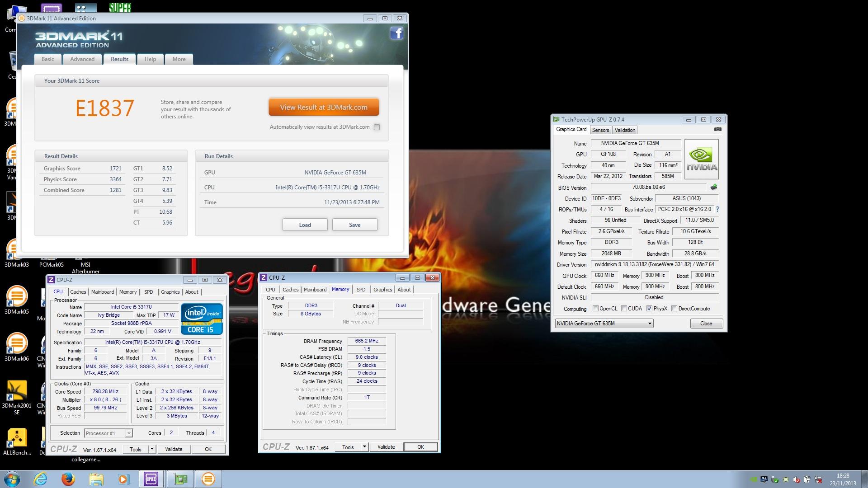Click Load button in Run Details
868x488 pixels.
[x=305, y=225]
